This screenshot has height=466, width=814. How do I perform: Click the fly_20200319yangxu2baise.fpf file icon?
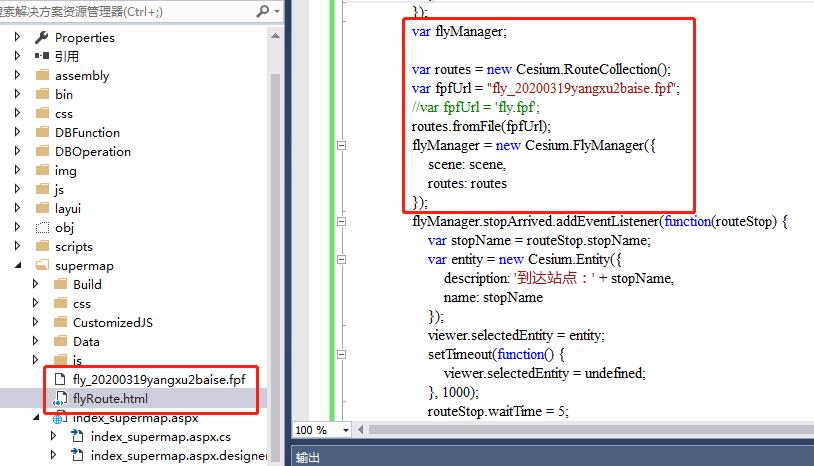(59, 379)
